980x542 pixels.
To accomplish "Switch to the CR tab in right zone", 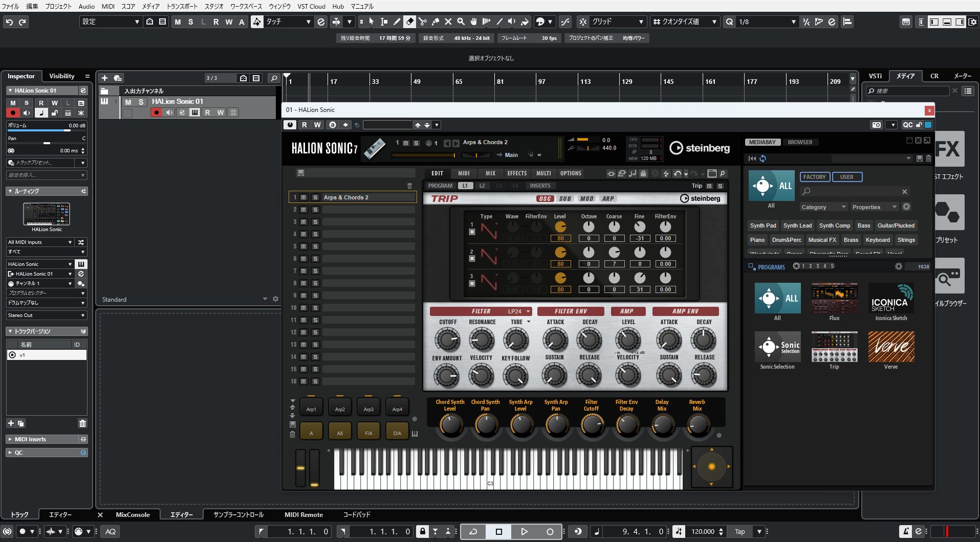I will (x=934, y=76).
